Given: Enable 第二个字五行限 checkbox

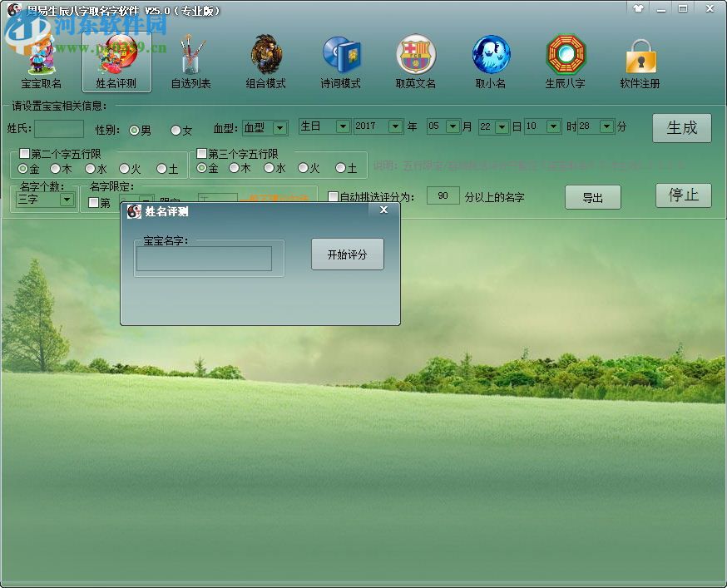Looking at the screenshot, I should pyautogui.click(x=25, y=153).
